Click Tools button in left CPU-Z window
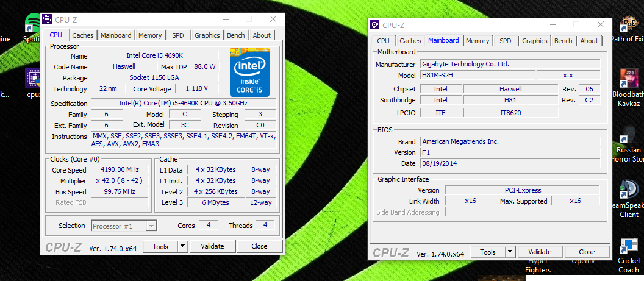The width and height of the screenshot is (644, 281). pyautogui.click(x=160, y=246)
